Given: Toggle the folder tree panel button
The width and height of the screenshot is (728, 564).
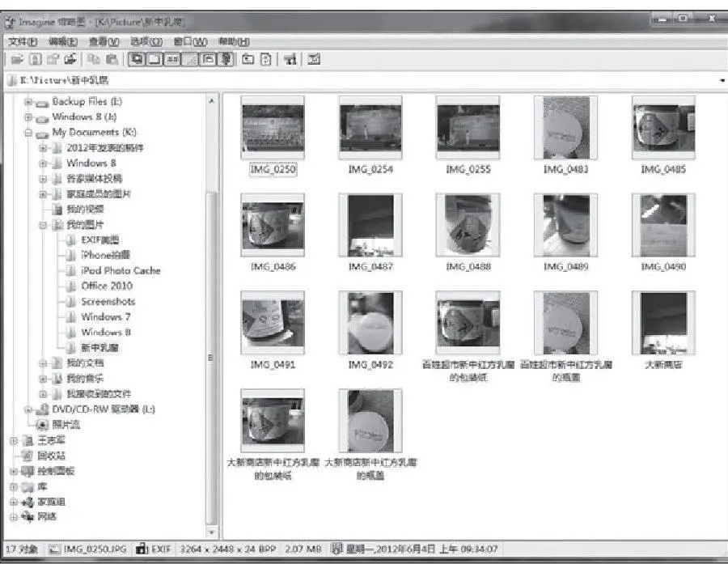Looking at the screenshot, I should pos(208,59).
